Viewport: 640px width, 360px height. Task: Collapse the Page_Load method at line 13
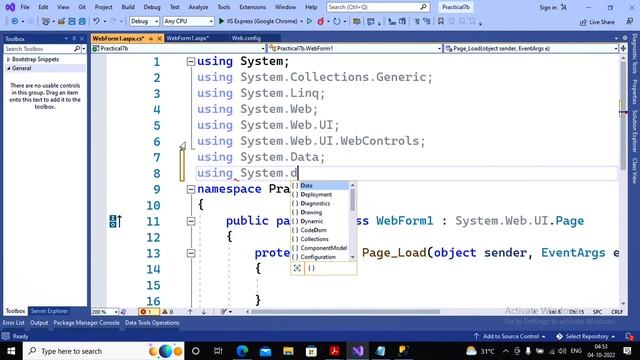tap(191, 253)
